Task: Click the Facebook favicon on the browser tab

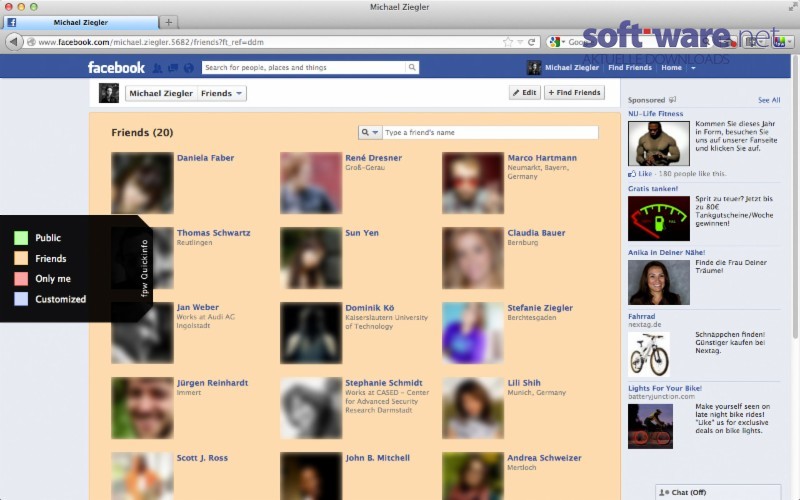Action: click(x=12, y=22)
